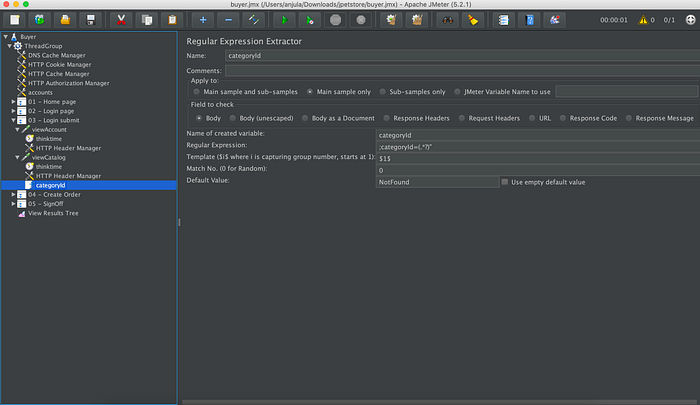Click the Stop test toolbar icon
The height and width of the screenshot is (405, 700).
(x=335, y=20)
